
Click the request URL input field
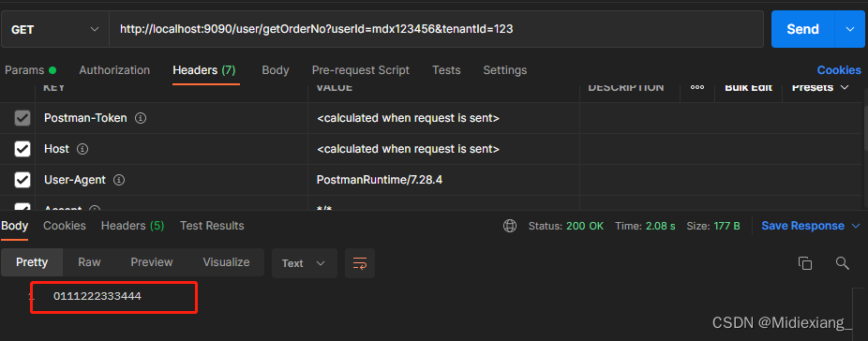pyautogui.click(x=436, y=29)
